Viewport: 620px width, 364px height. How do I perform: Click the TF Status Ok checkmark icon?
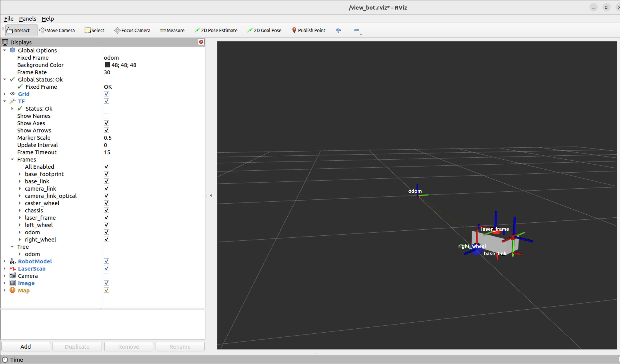(20, 108)
